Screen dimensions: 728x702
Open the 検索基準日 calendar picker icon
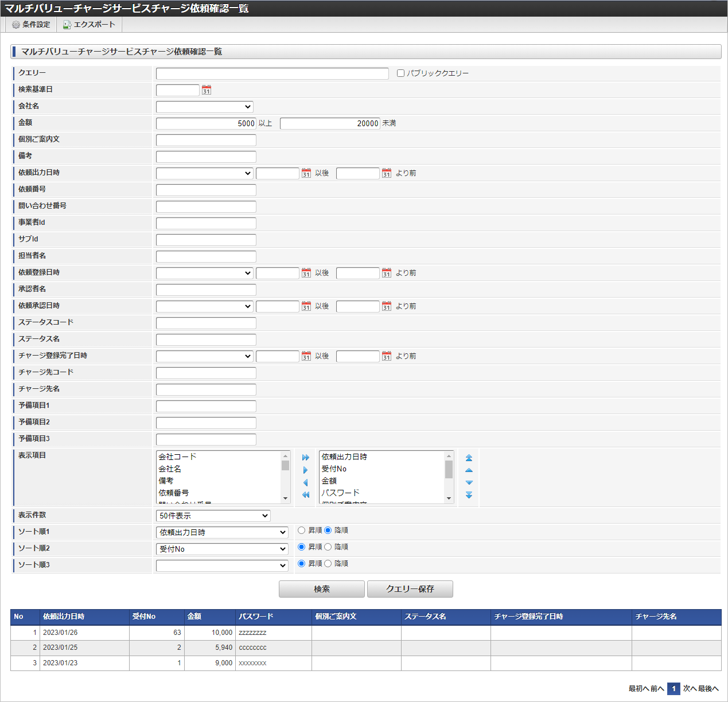pos(207,90)
